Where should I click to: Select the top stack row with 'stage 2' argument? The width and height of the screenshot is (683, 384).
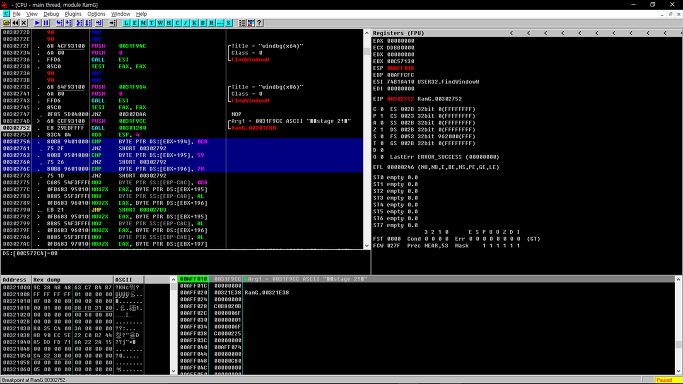click(x=427, y=279)
